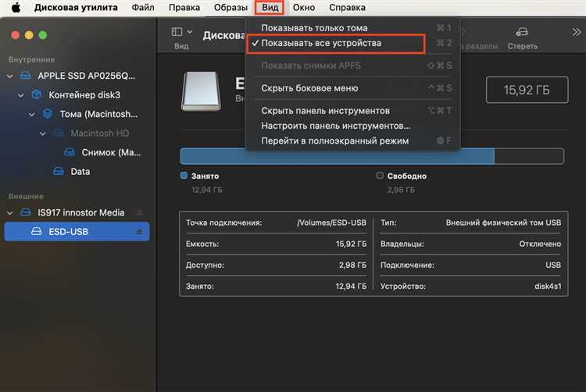This screenshot has height=392, width=586.
Task: Open Настроить панель инструментов…
Action: click(353, 126)
